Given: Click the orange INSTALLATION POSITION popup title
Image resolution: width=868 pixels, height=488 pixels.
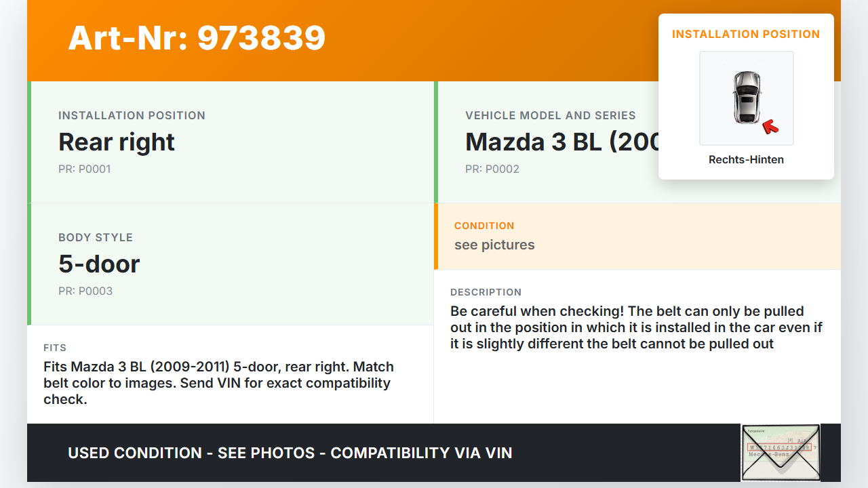Looking at the screenshot, I should pos(746,34).
